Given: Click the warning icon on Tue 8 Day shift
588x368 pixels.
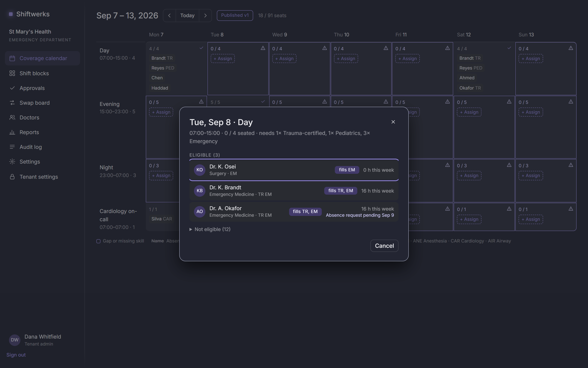Looking at the screenshot, I should click(263, 48).
